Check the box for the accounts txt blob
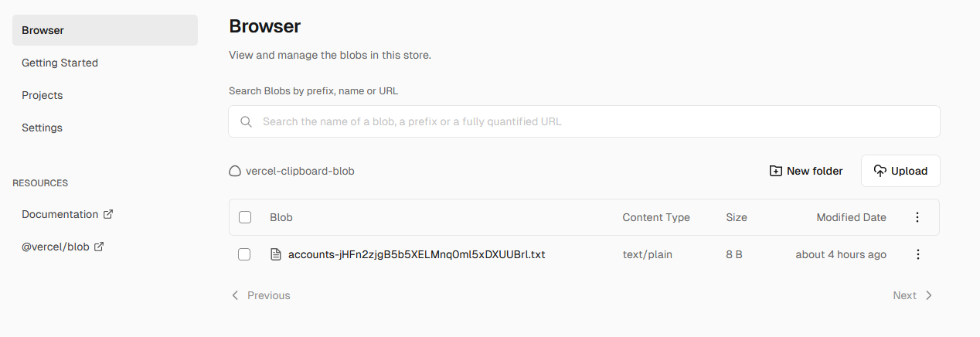Image resolution: width=980 pixels, height=337 pixels. (244, 254)
